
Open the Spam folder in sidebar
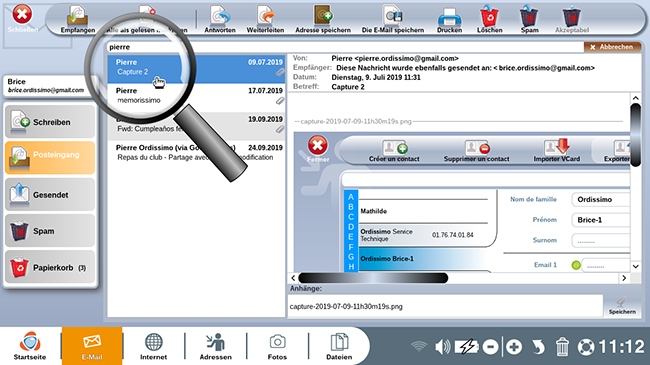click(x=50, y=231)
